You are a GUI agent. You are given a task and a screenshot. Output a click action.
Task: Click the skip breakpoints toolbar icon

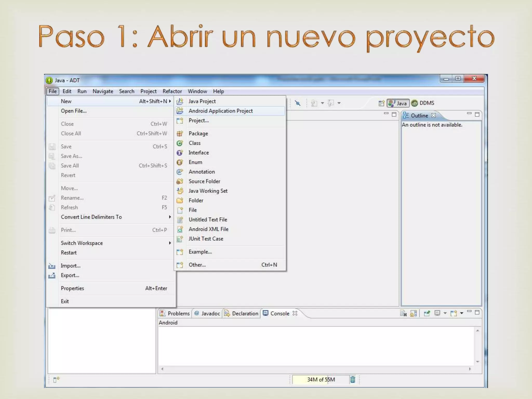coord(298,103)
